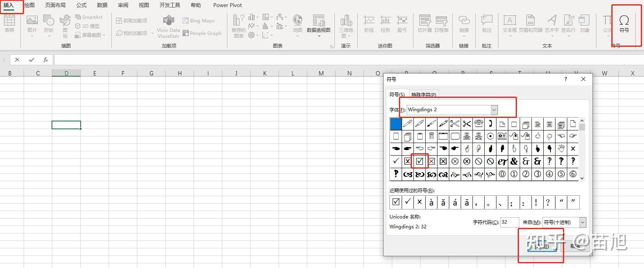The height and width of the screenshot is (268, 644).
Task: Select the checked box symbol in grid
Action: click(x=419, y=161)
